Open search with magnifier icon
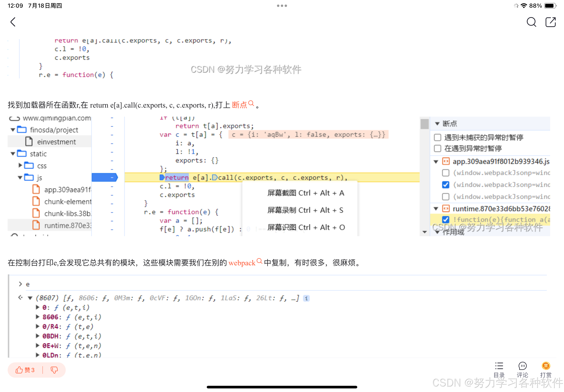Image resolution: width=564 pixels, height=392 pixels. pos(531,22)
